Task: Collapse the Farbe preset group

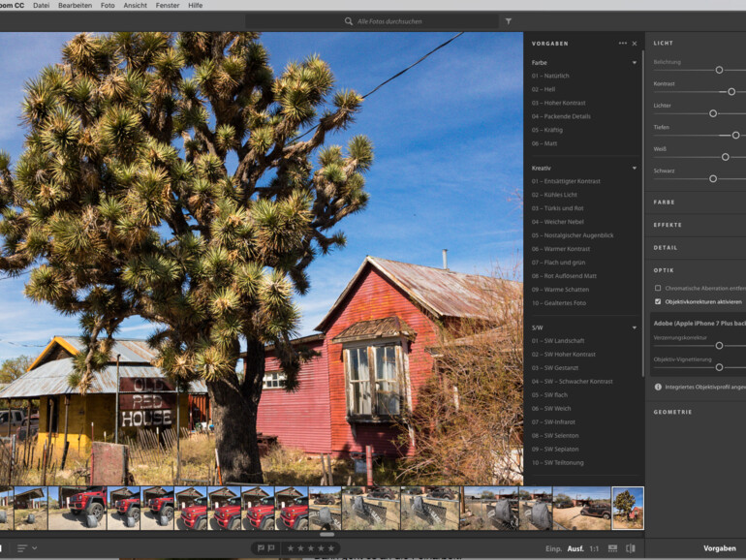Action: coord(635,63)
